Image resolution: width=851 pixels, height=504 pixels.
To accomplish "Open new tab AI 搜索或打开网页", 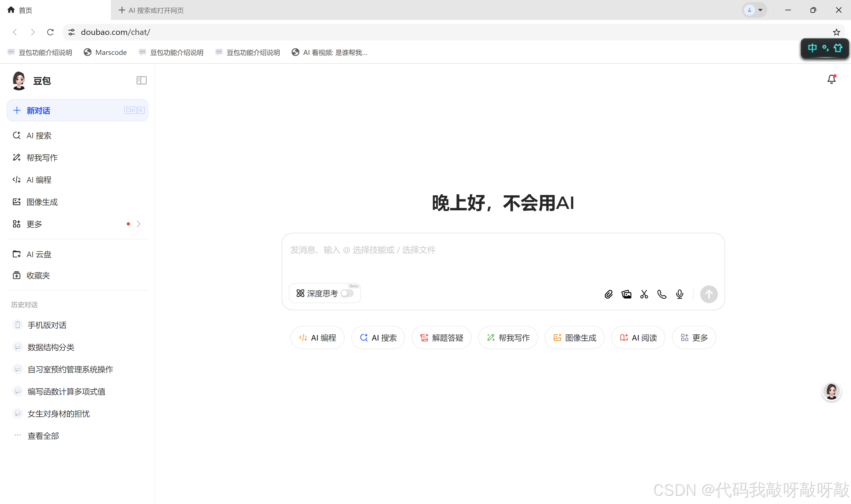I will pos(151,10).
